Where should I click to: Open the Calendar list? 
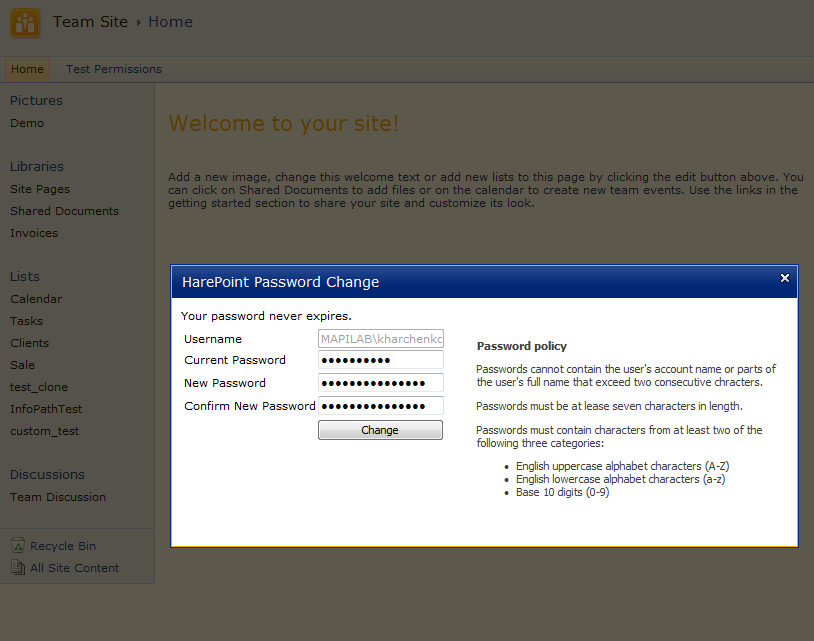tap(36, 299)
